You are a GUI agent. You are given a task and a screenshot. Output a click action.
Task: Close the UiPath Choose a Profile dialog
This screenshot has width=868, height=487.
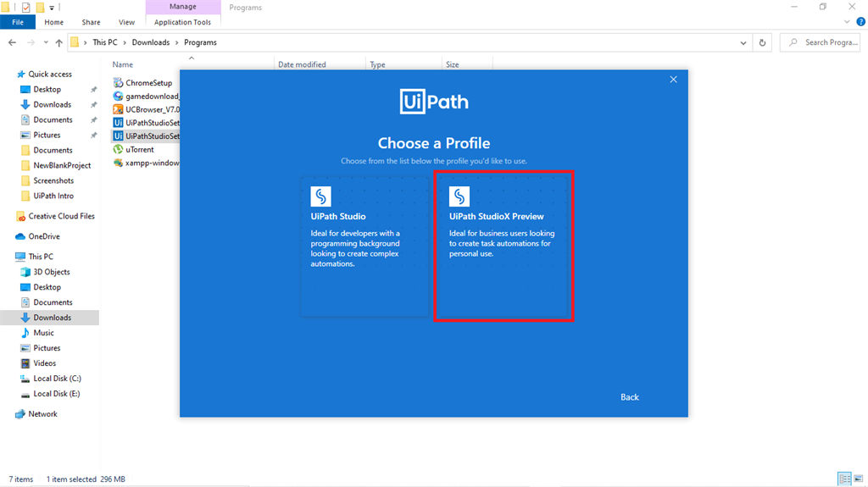coord(673,80)
